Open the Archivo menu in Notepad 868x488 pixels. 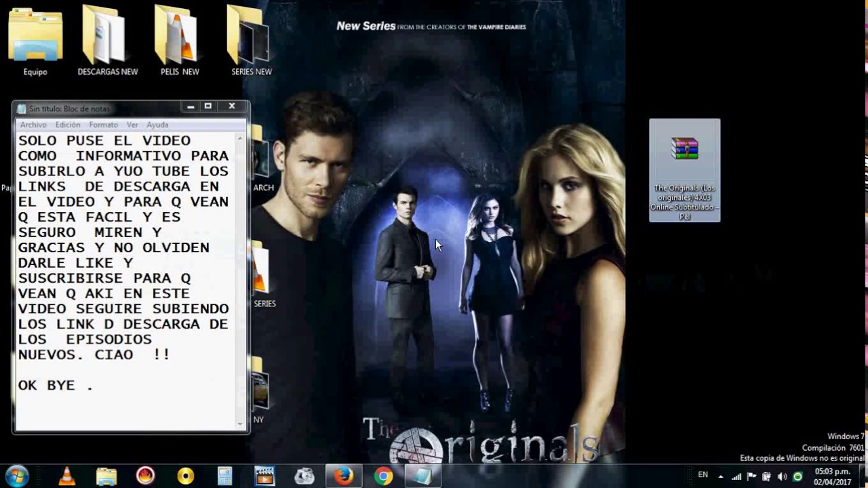(x=33, y=125)
